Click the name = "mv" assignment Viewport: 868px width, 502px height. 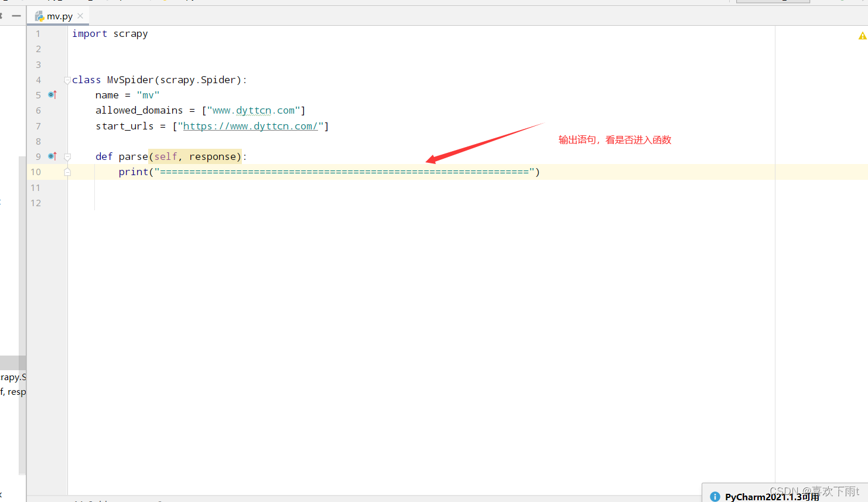128,95
